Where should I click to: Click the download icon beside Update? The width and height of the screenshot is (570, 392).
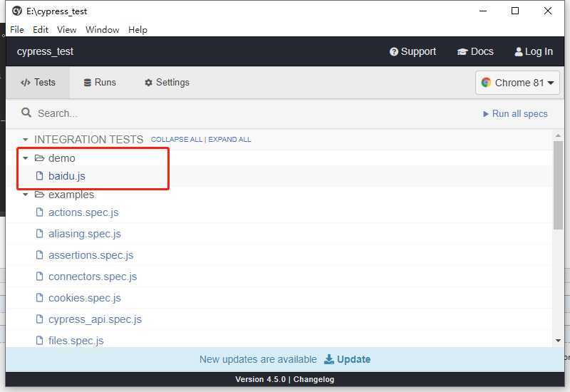click(x=328, y=359)
